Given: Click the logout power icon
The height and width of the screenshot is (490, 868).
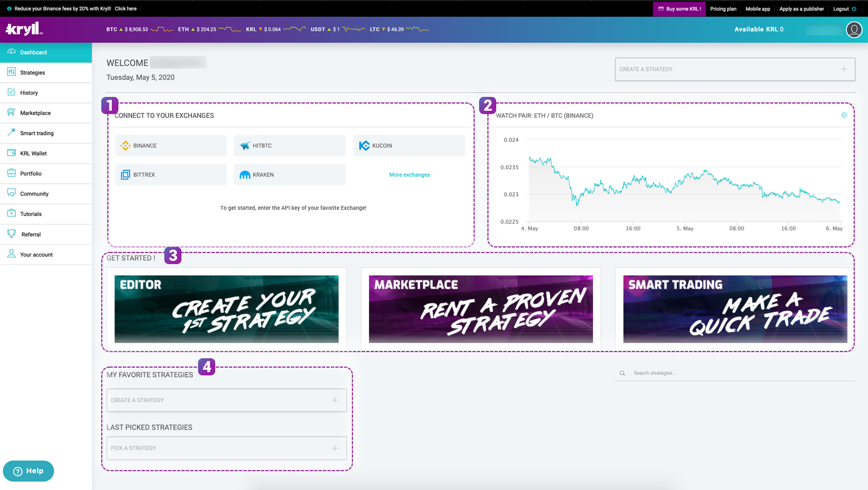Looking at the screenshot, I should click(854, 9).
